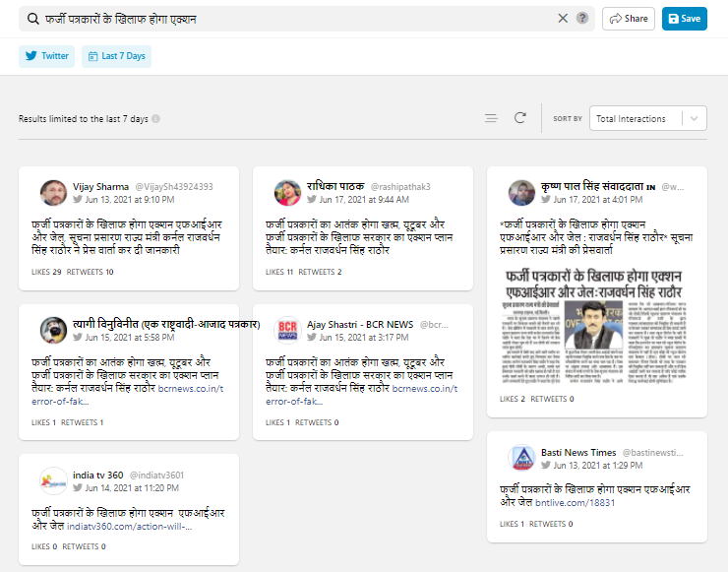Click handle @VijaySh43924393

[x=174, y=187]
